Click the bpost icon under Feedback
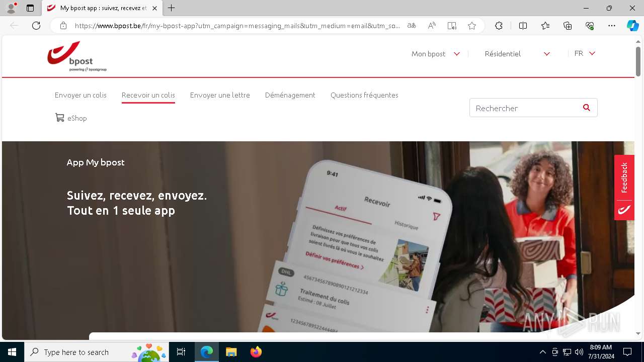Viewport: 644px width, 362px height. click(624, 210)
